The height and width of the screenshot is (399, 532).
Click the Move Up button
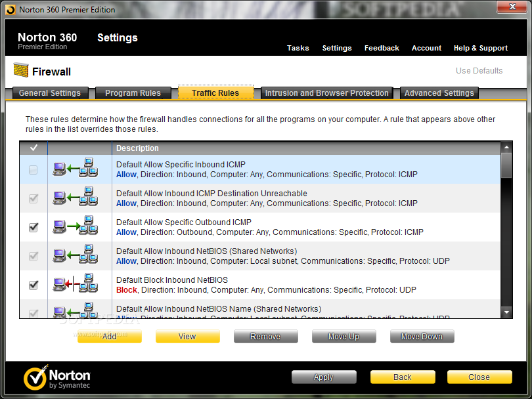pos(344,336)
